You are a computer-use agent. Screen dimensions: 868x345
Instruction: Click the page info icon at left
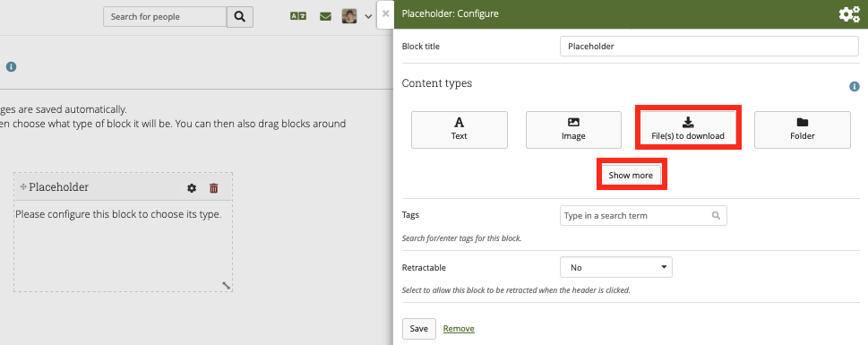tap(11, 66)
